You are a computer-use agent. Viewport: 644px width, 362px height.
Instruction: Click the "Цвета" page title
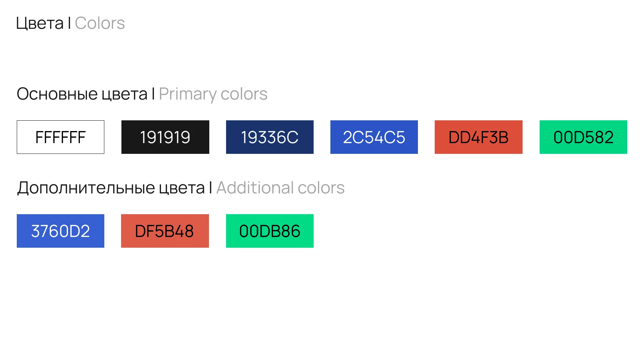coord(40,23)
